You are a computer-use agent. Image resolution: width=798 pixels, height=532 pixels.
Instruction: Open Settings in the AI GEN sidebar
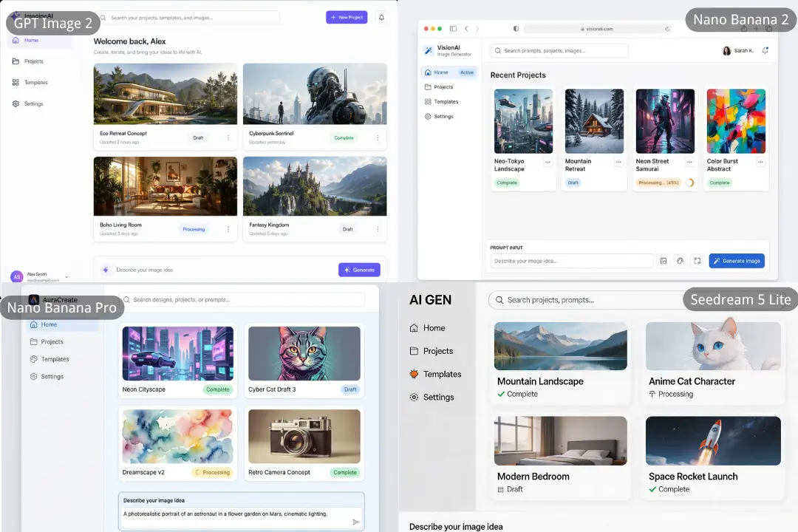pyautogui.click(x=432, y=397)
